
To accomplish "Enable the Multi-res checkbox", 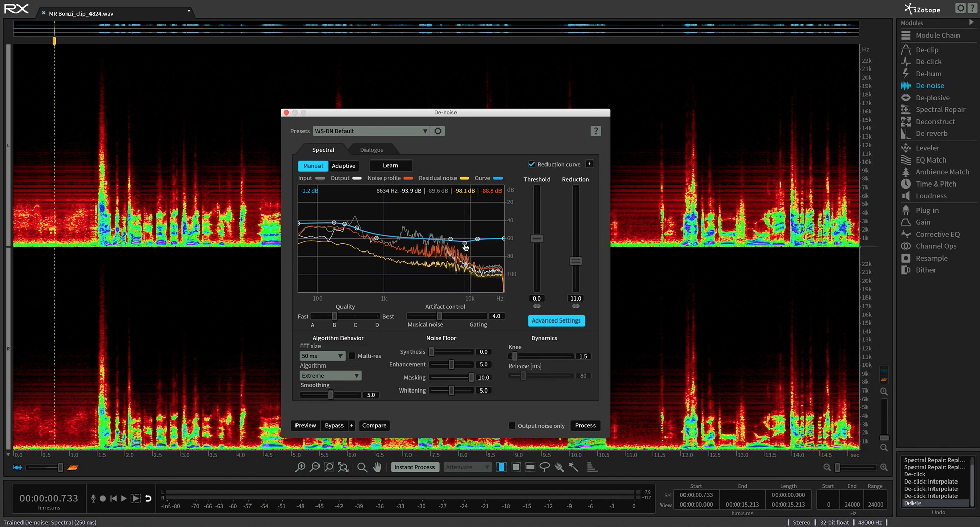I will pyautogui.click(x=352, y=356).
